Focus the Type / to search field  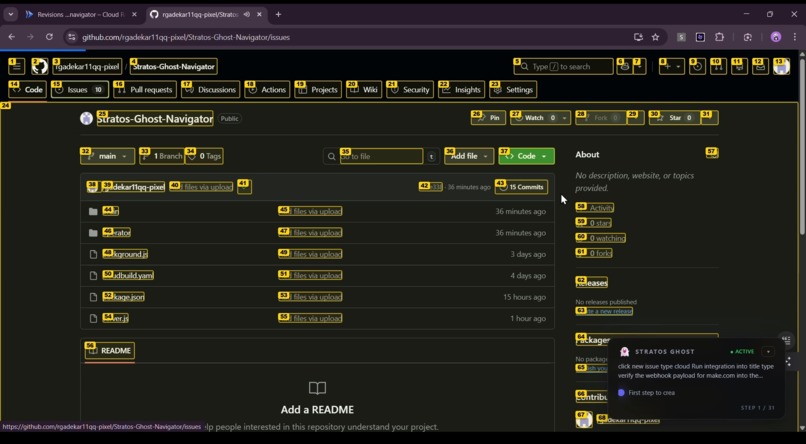point(563,66)
